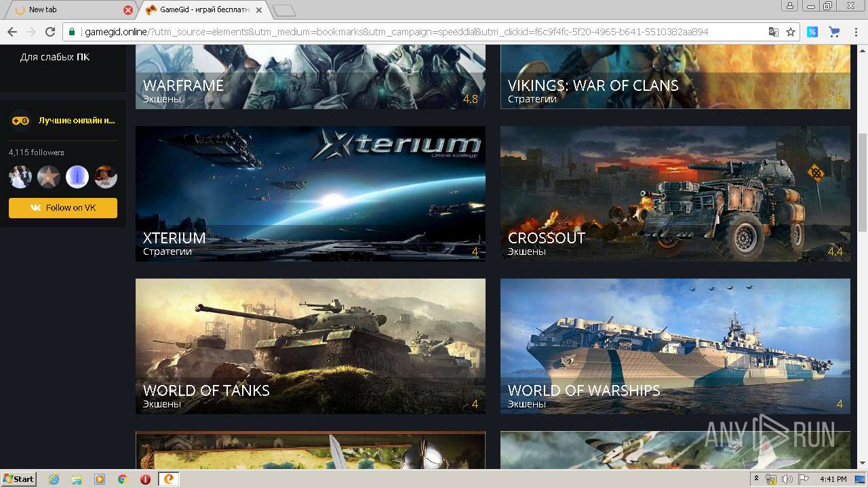This screenshot has height=488, width=868.
Task: Click the scrollbar up arrow
Action: coord(862,50)
